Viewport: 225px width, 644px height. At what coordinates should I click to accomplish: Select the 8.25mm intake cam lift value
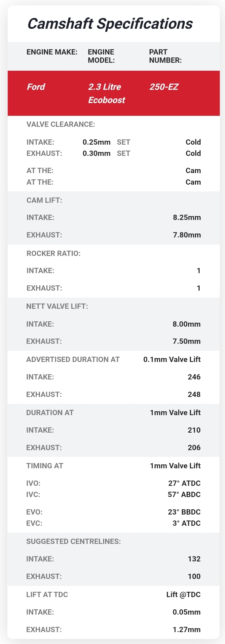(187, 217)
